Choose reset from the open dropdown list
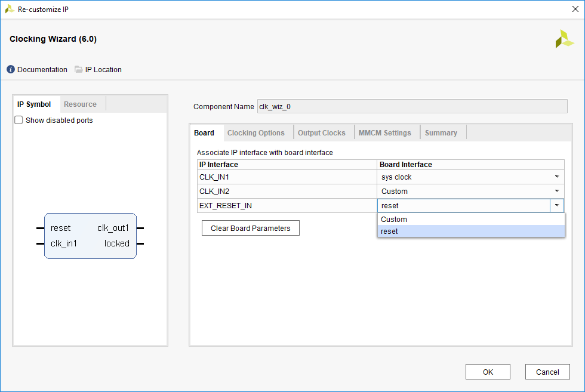This screenshot has height=392, width=585. point(471,232)
